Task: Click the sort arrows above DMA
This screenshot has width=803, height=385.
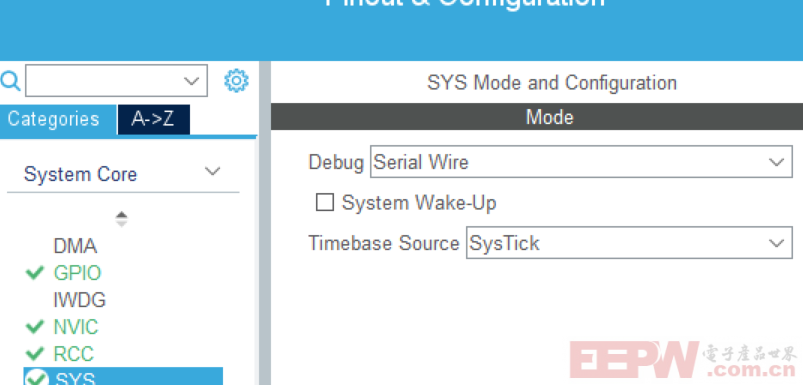Action: pos(121,219)
